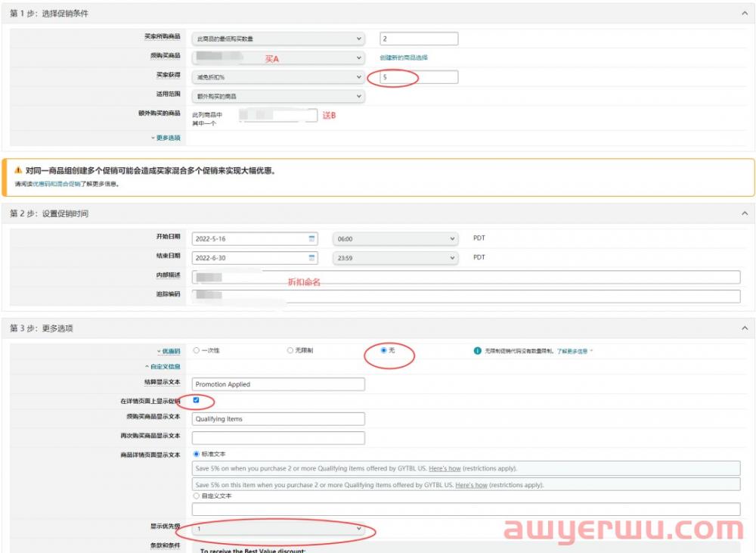The height and width of the screenshot is (553, 756).
Task: Click the warning triangle icon in the alert
Action: click(x=18, y=170)
